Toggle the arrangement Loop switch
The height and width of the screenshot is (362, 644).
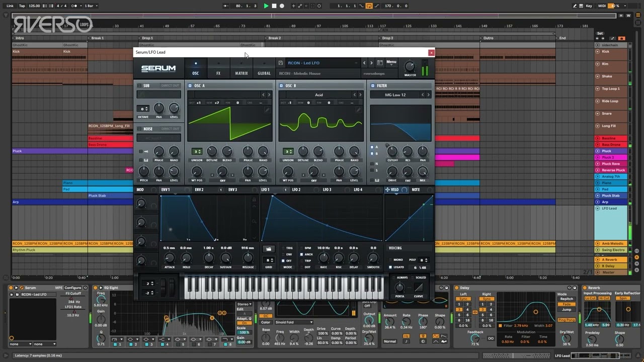click(369, 6)
